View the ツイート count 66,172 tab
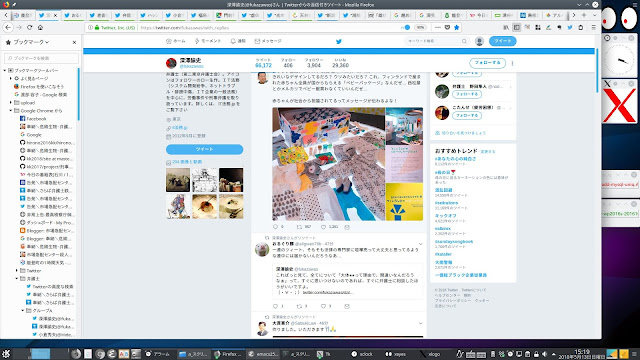The image size is (640, 360). 263,63
